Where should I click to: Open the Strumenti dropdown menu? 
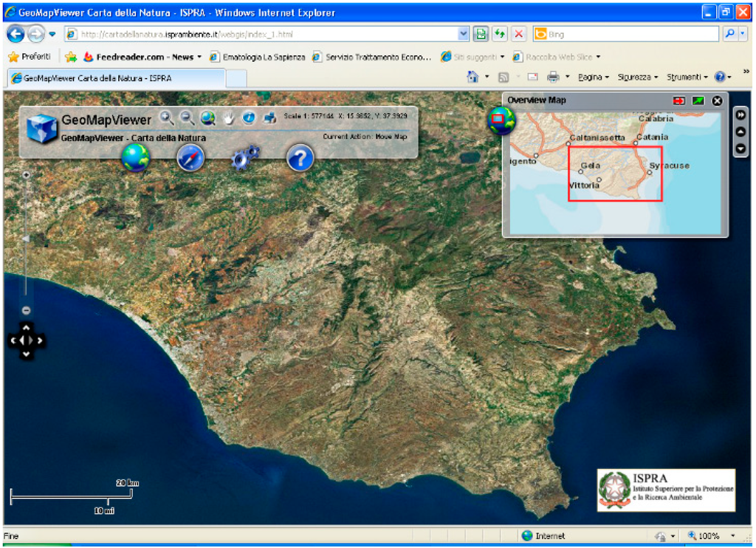tap(687, 77)
